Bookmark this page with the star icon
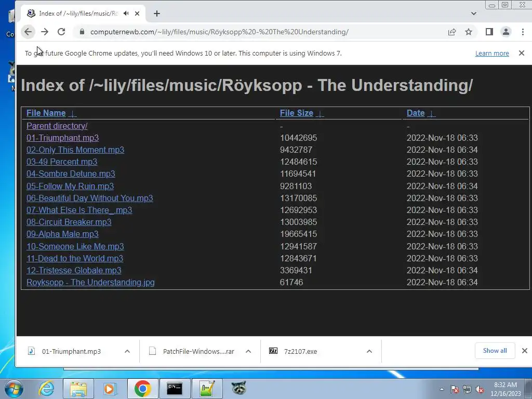The height and width of the screenshot is (399, 532). (469, 32)
